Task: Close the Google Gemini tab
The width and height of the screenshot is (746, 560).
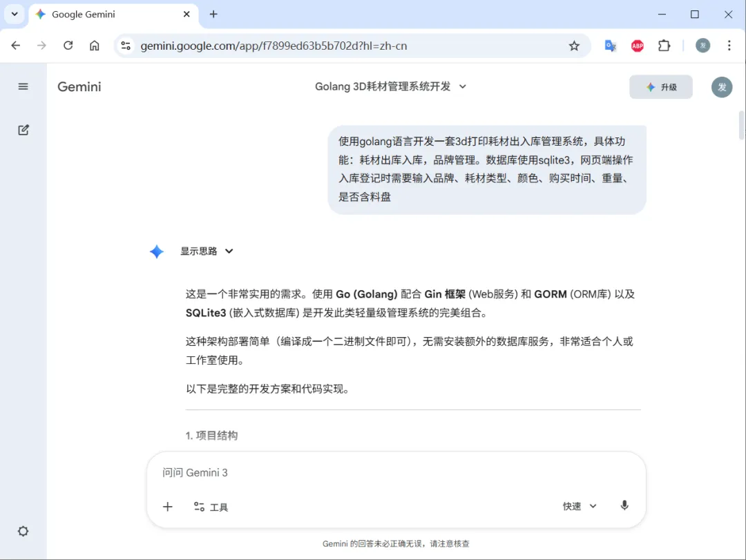Action: (186, 15)
